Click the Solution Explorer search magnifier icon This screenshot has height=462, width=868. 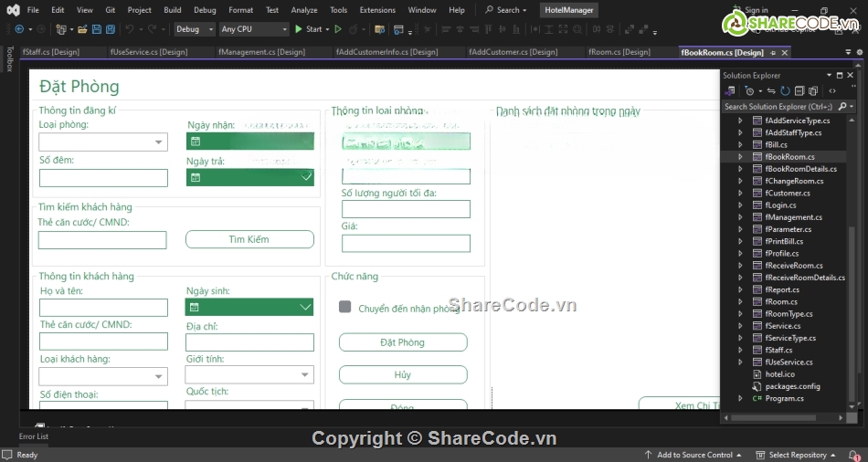pyautogui.click(x=842, y=106)
